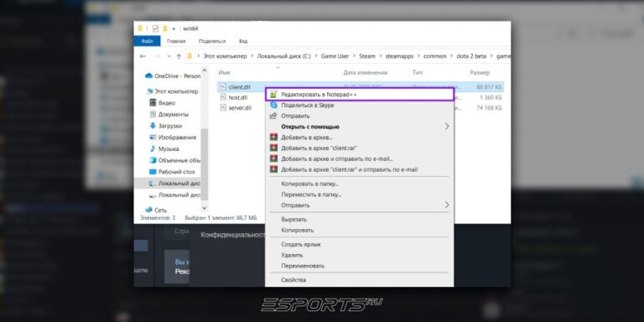644x322 pixels.
Task: Click the Этот компьютер monitor icon
Action: coord(150,91)
